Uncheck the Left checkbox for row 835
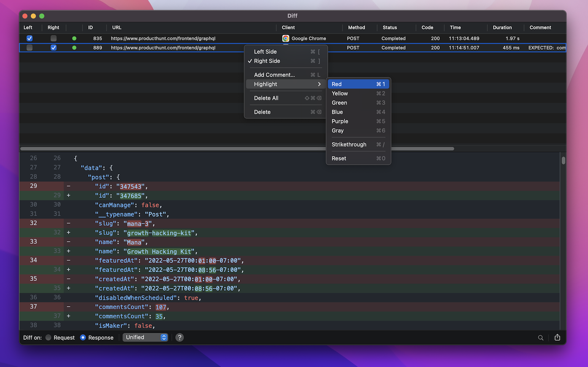 pos(30,38)
